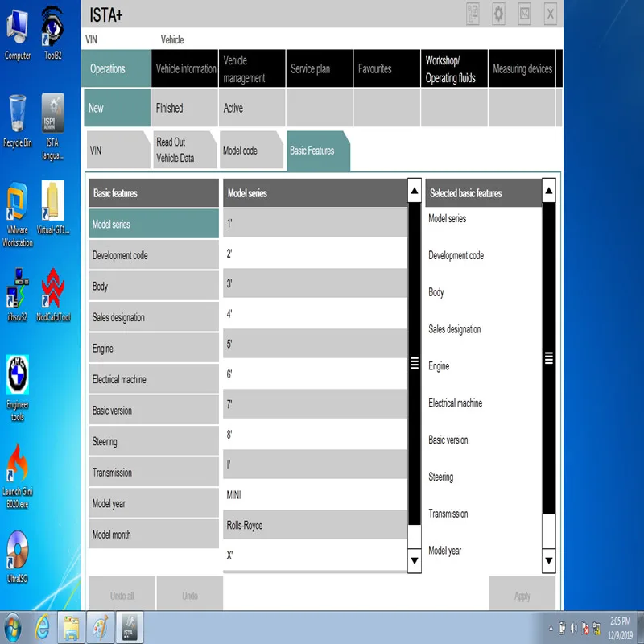Launch the ifhsrv32 shortcut
The height and width of the screenshot is (644, 644).
(17, 295)
